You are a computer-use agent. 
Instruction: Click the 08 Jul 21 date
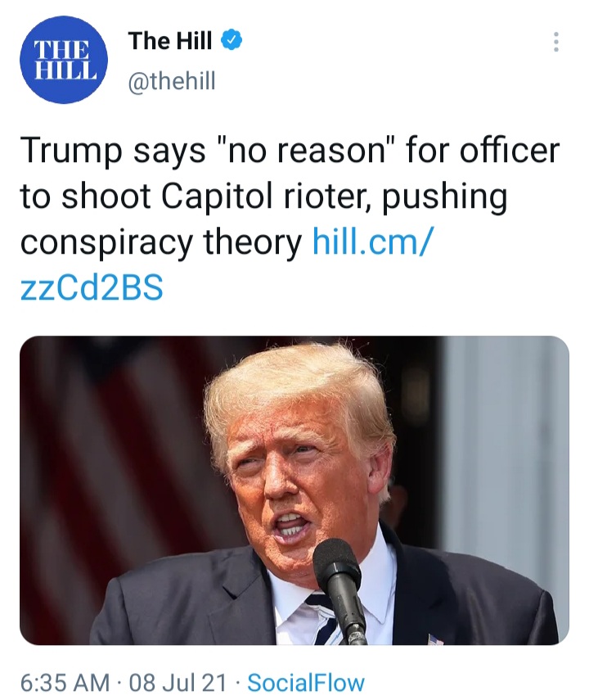click(x=178, y=683)
